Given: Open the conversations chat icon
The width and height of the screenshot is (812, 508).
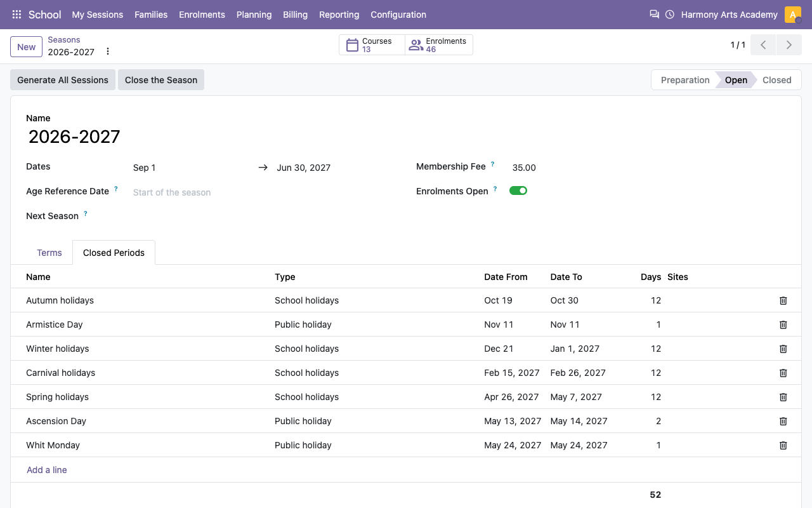Looking at the screenshot, I should tap(654, 15).
